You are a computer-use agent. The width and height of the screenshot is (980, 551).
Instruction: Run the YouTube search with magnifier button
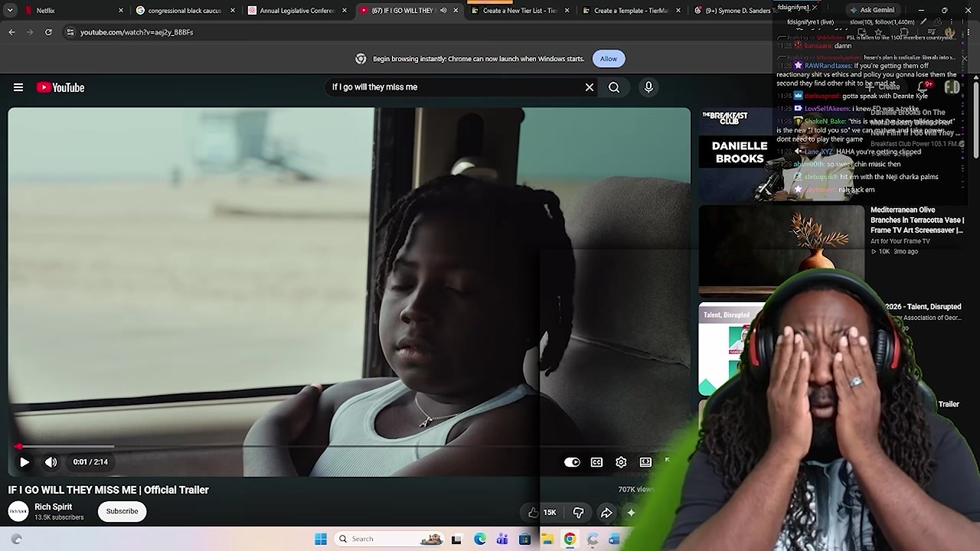tap(614, 87)
